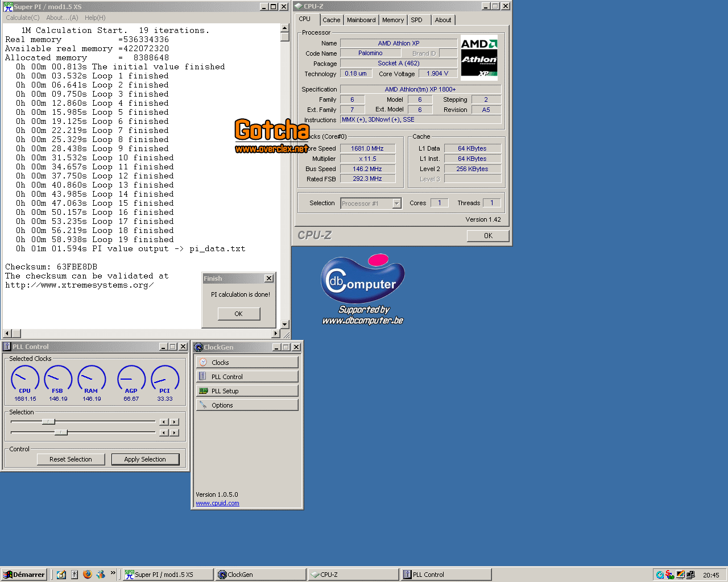728x582 pixels.
Task: Click the Super PI title bar icon
Action: point(8,6)
